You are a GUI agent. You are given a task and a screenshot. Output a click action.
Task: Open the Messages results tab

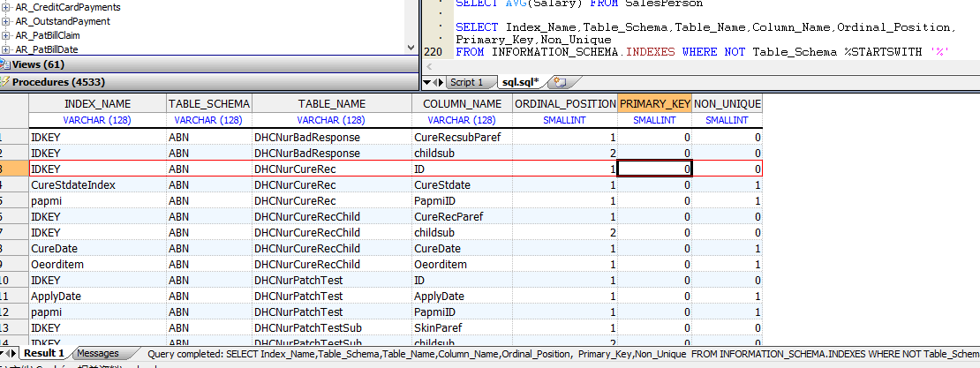tap(97, 353)
